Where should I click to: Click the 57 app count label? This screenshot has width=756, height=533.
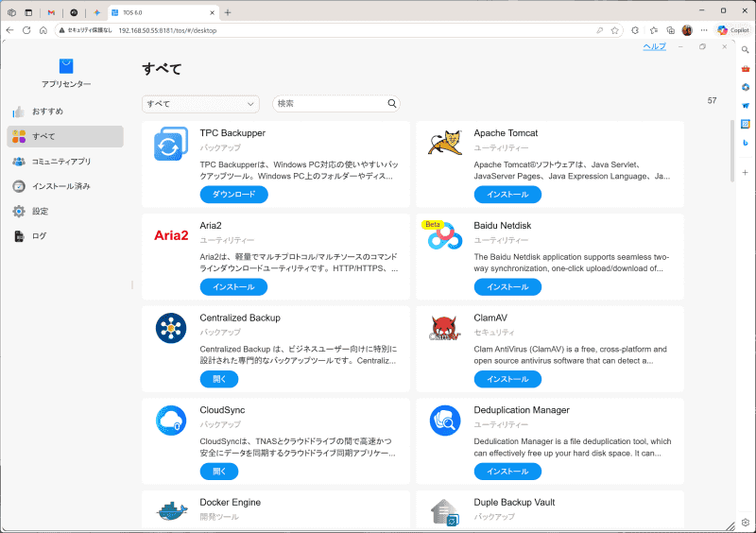tap(712, 101)
